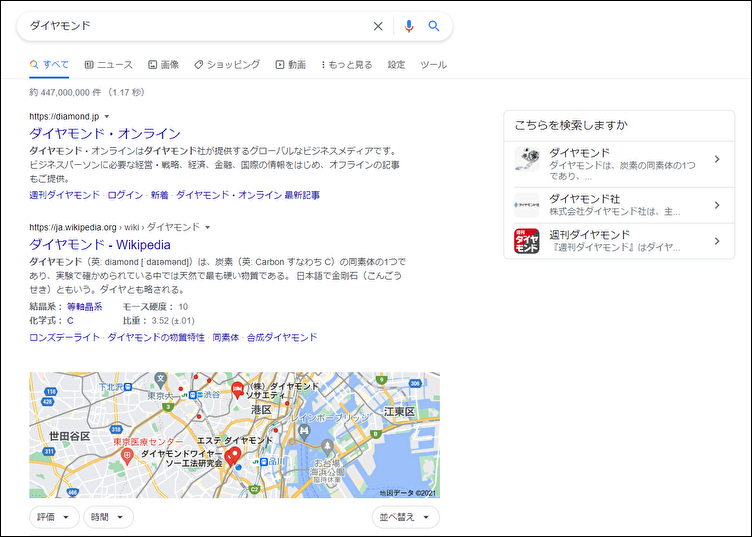Open the 評価 filter dropdown

(54, 517)
